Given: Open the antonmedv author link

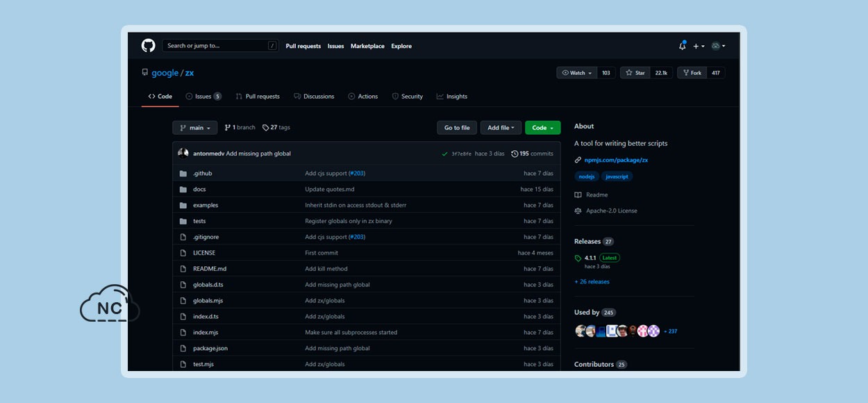Looking at the screenshot, I should [208, 154].
